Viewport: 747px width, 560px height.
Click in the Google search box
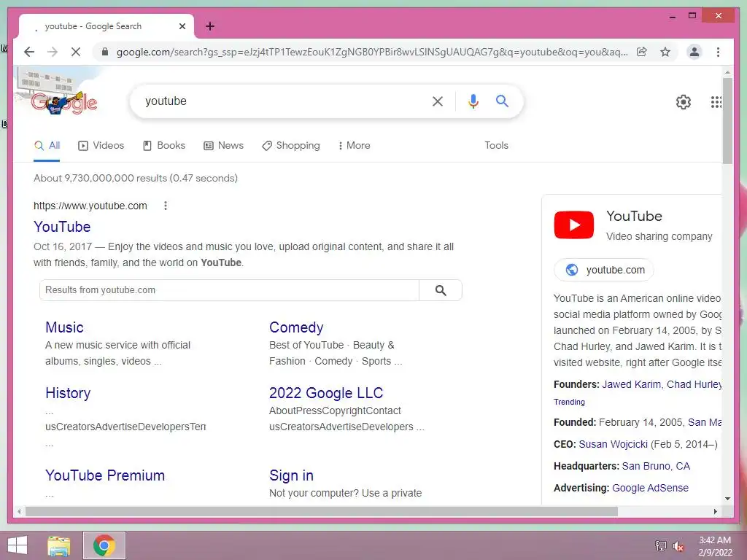coord(286,101)
